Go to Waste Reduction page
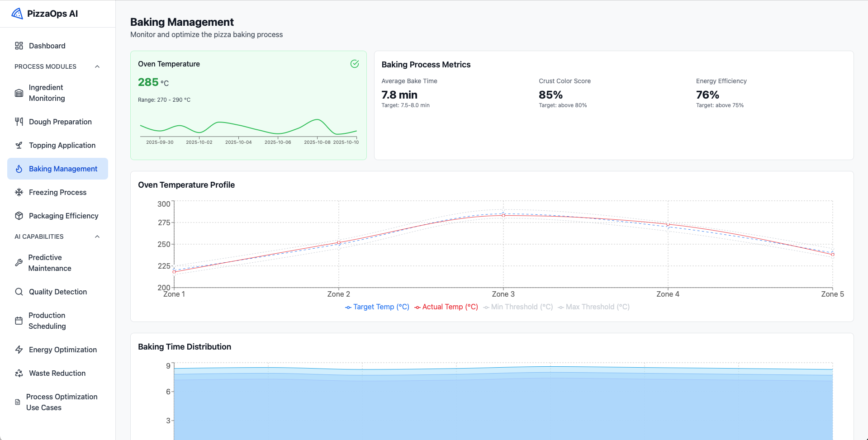The image size is (868, 440). (57, 373)
